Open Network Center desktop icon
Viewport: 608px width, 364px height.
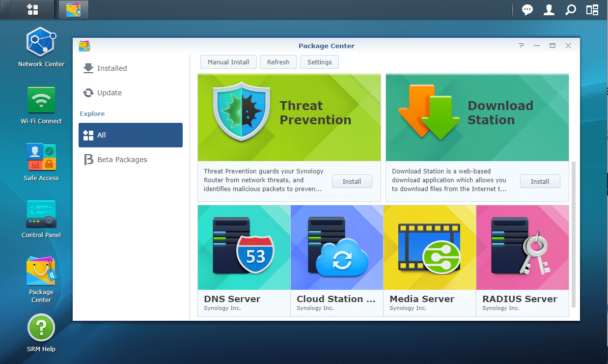(x=41, y=43)
